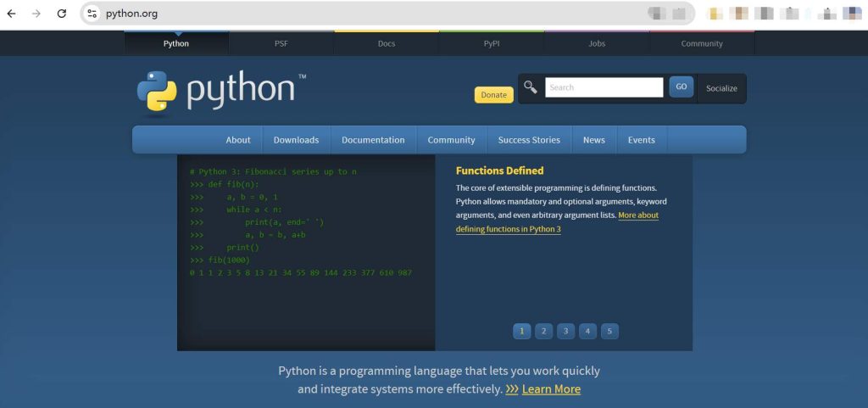
Task: Open the Downloads menu
Action: (296, 140)
